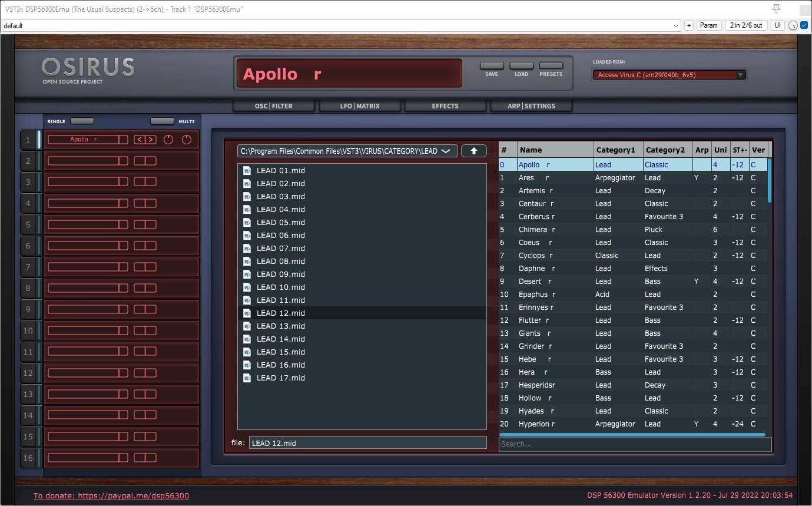Click the file icon of LEAD 10.mid
Viewport: 812px width, 506px height.
click(247, 287)
